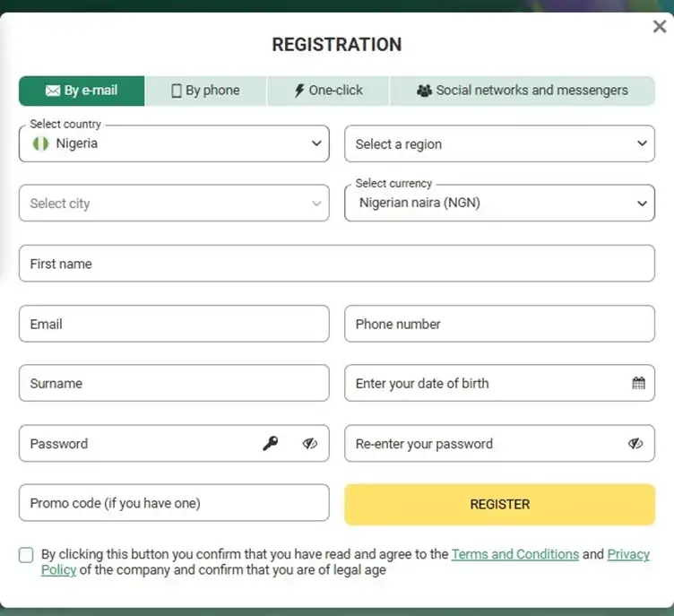This screenshot has width=674, height=616.
Task: Close the registration dialog with the X
Action: pos(660,27)
